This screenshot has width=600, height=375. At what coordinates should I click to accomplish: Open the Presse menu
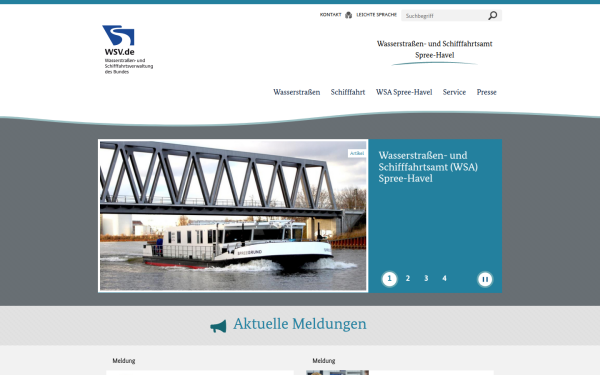click(486, 92)
